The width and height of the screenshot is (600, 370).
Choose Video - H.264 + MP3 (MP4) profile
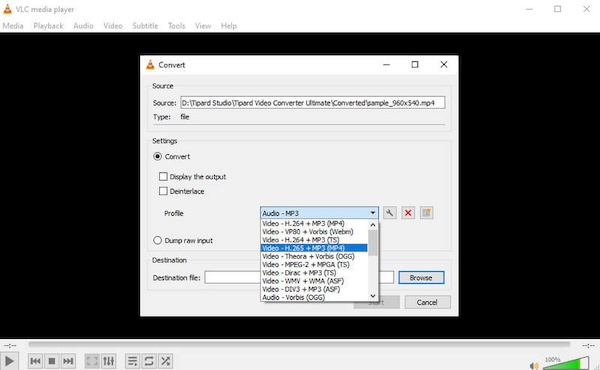314,223
